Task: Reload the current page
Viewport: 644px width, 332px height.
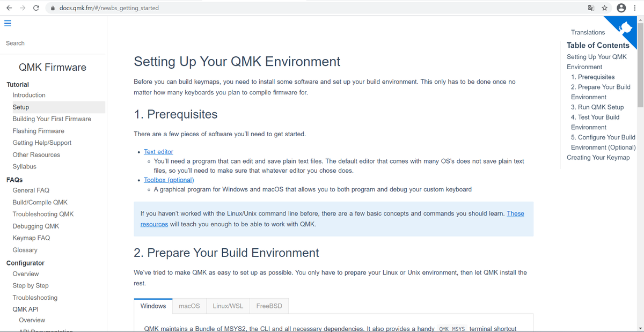Action: click(x=36, y=8)
